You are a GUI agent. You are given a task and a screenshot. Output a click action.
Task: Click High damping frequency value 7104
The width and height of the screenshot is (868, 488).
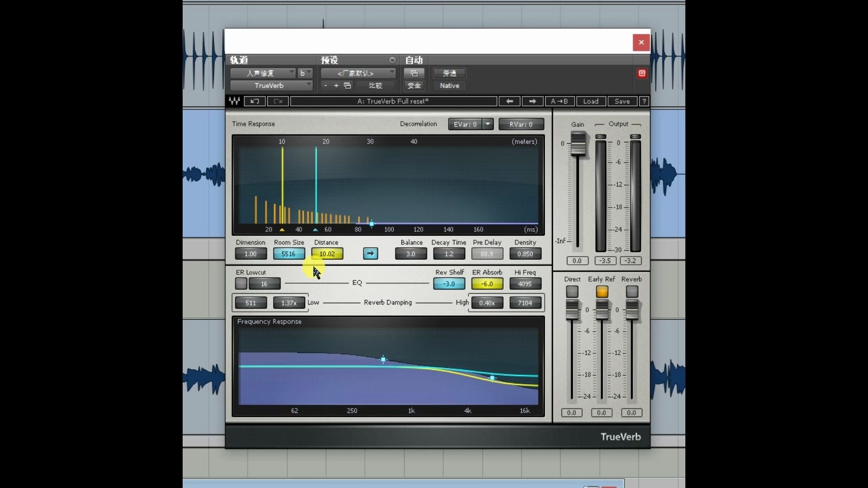525,303
